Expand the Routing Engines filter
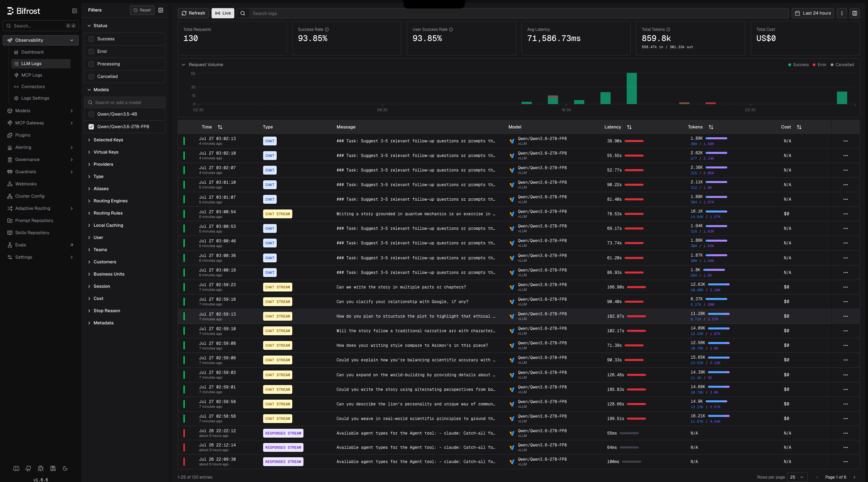Screen dimensions: 868x482 (107, 201)
